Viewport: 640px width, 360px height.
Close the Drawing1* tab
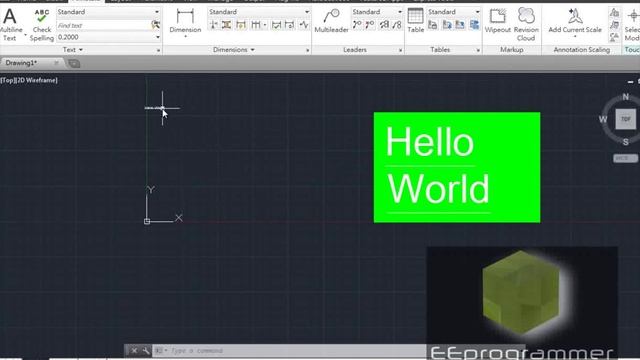click(x=56, y=62)
